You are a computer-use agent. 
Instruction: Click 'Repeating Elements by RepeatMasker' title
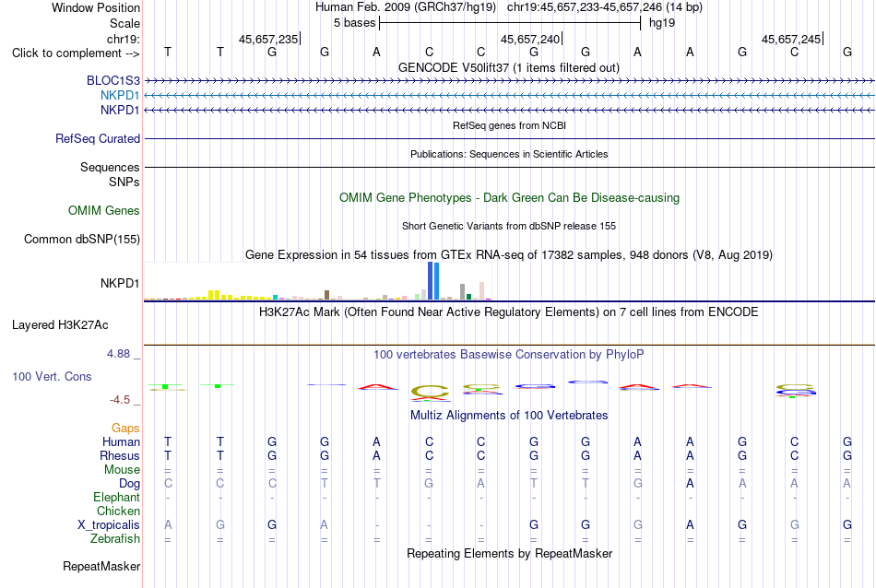pos(510,553)
